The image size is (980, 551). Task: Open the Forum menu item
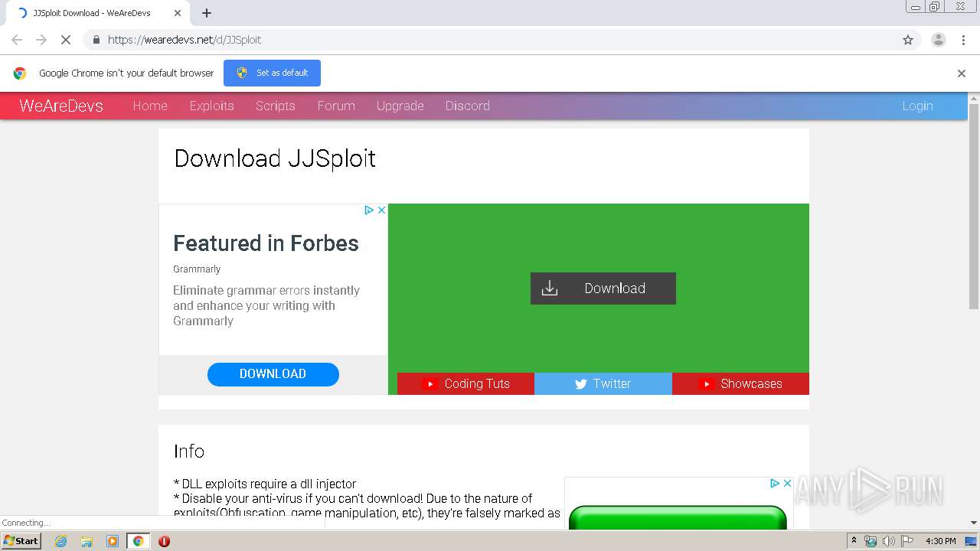pyautogui.click(x=336, y=106)
